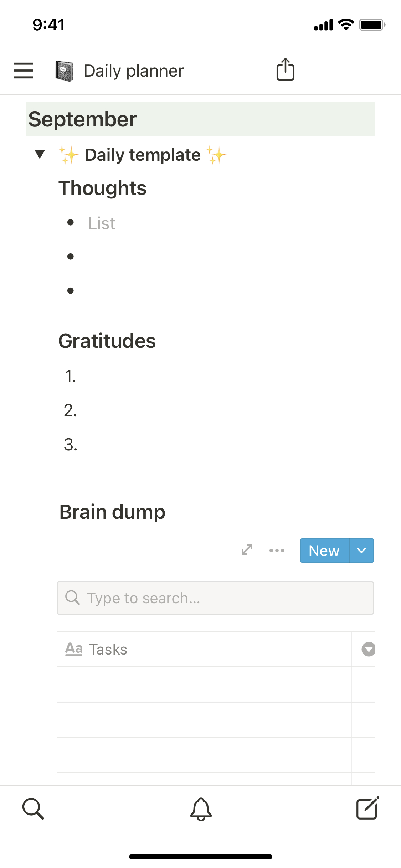Tap the share page icon

pos(286,69)
